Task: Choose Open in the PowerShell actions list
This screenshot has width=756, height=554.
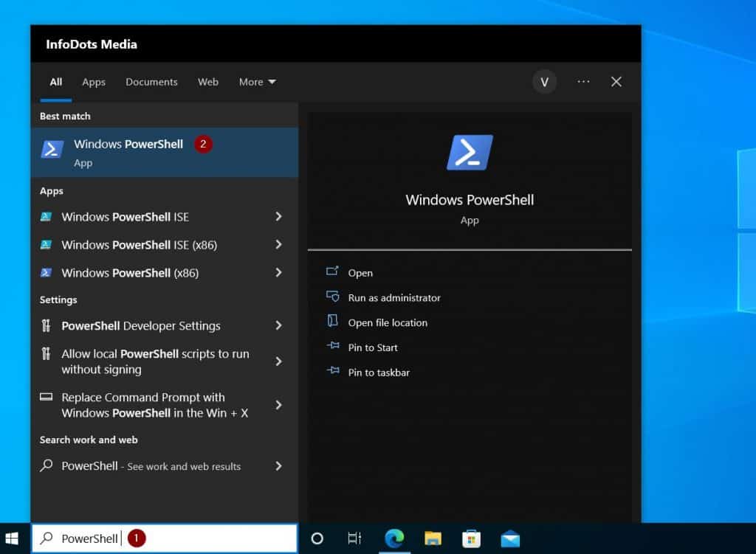Action: coord(360,273)
